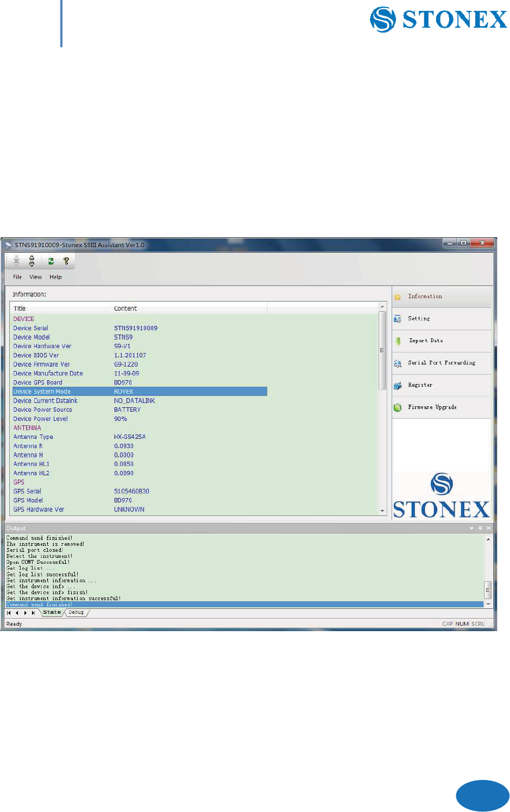
Task: Click the ANTENNA group heading
Action: (27, 428)
